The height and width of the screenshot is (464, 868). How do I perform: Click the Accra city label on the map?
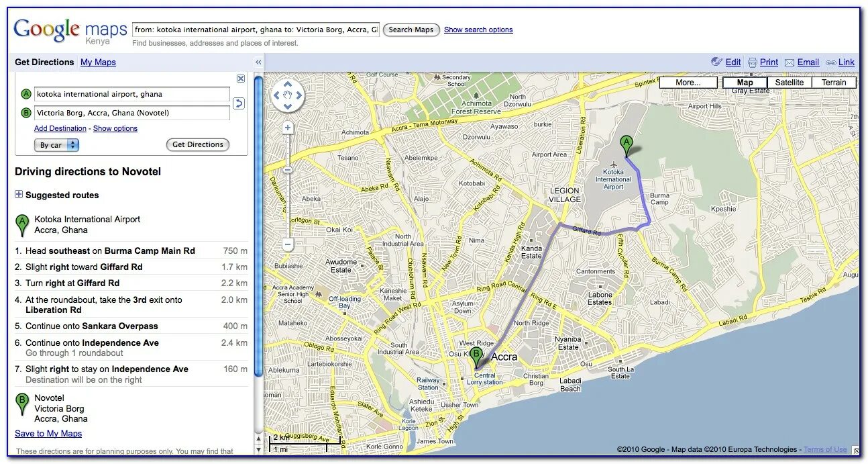[x=504, y=357]
